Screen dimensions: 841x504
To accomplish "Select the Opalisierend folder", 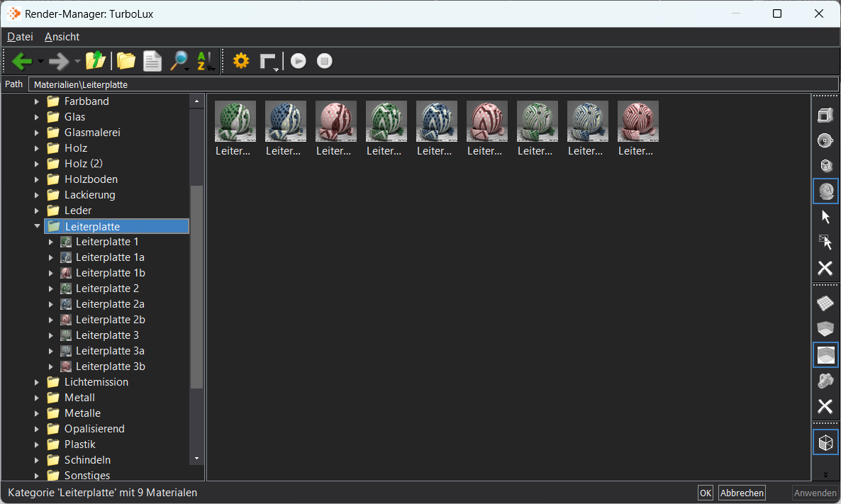I will pos(94,429).
